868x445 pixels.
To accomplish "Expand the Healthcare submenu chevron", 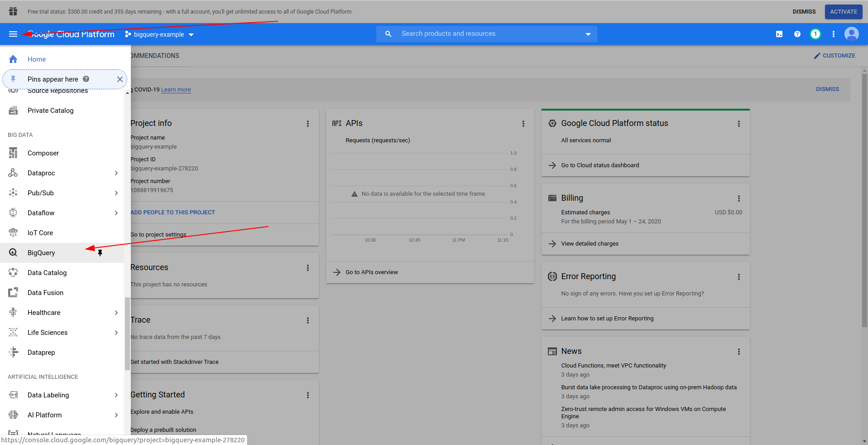I will [116, 313].
